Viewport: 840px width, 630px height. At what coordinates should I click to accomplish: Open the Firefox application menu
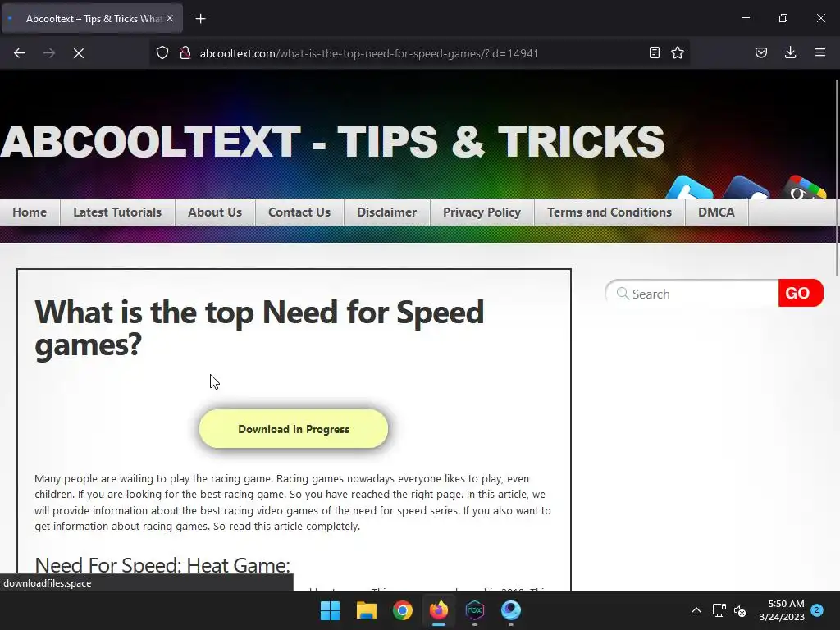click(x=820, y=52)
